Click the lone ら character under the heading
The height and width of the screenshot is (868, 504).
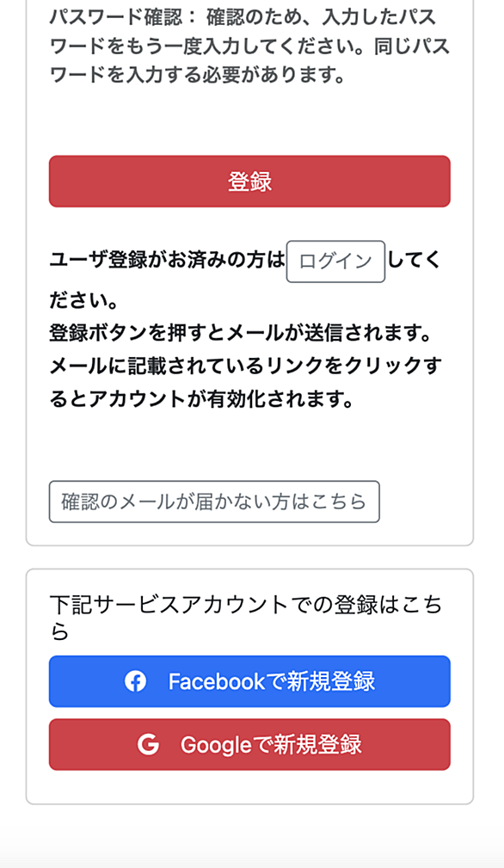point(59,631)
